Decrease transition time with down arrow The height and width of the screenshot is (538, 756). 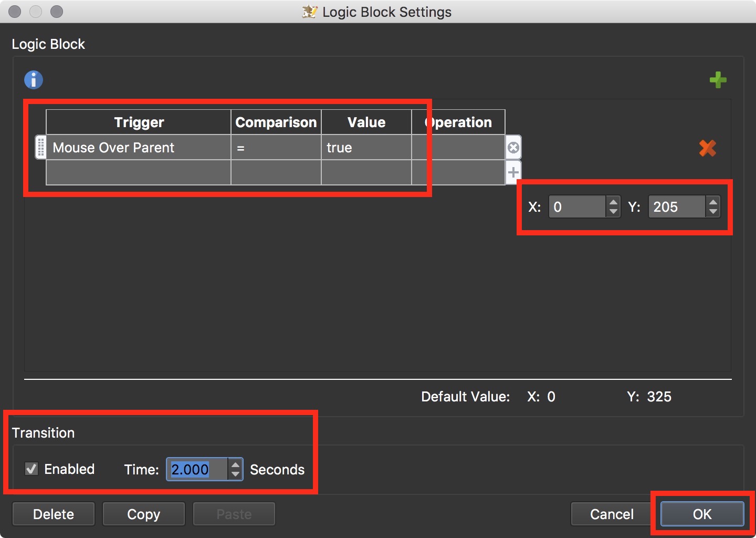236,474
